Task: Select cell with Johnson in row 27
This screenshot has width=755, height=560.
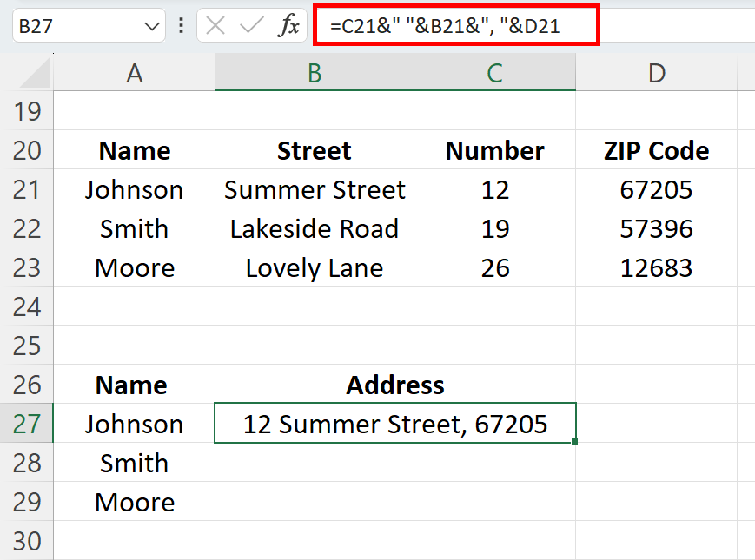Action: click(135, 424)
